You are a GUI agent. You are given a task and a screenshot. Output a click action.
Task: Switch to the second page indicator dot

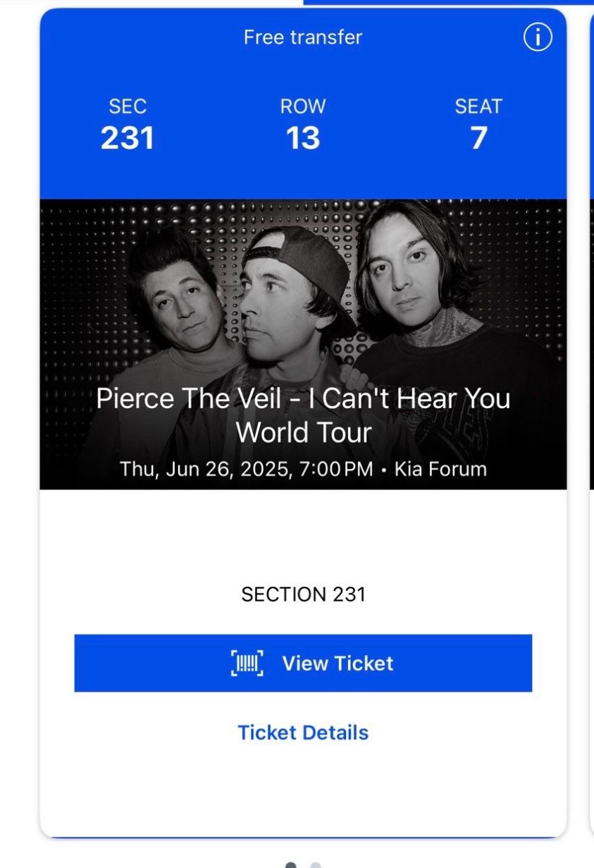pyautogui.click(x=316, y=864)
